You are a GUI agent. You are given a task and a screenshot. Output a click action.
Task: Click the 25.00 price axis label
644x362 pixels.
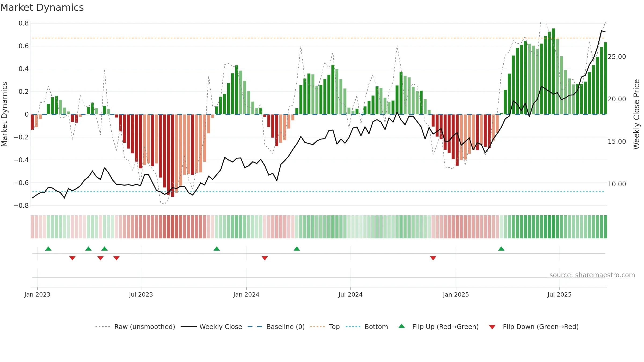tap(617, 57)
